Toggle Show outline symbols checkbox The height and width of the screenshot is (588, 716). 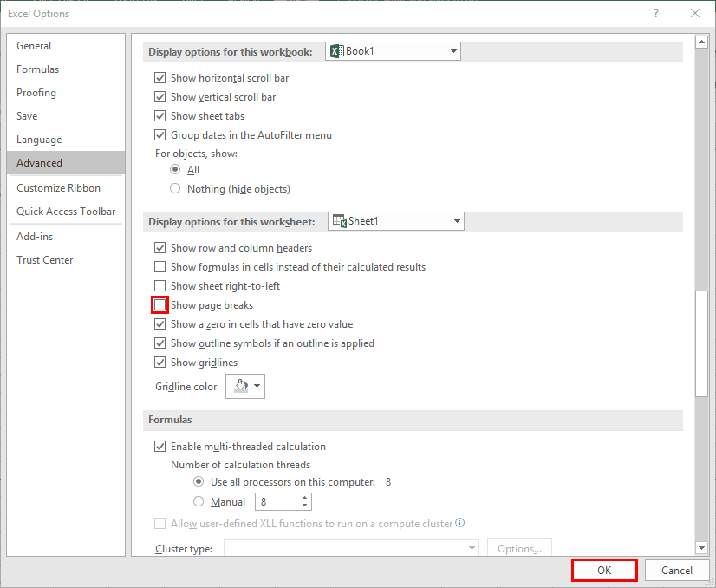159,343
